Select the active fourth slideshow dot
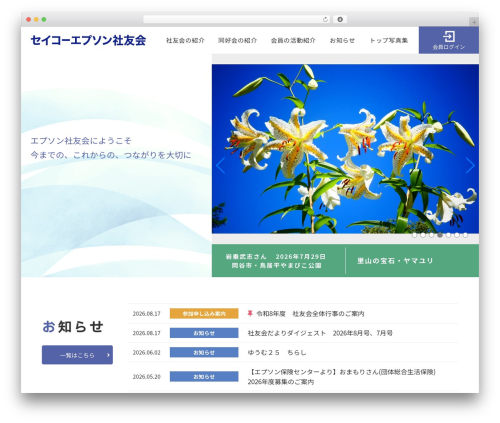Image resolution: width=500 pixels, height=423 pixels. (x=440, y=235)
